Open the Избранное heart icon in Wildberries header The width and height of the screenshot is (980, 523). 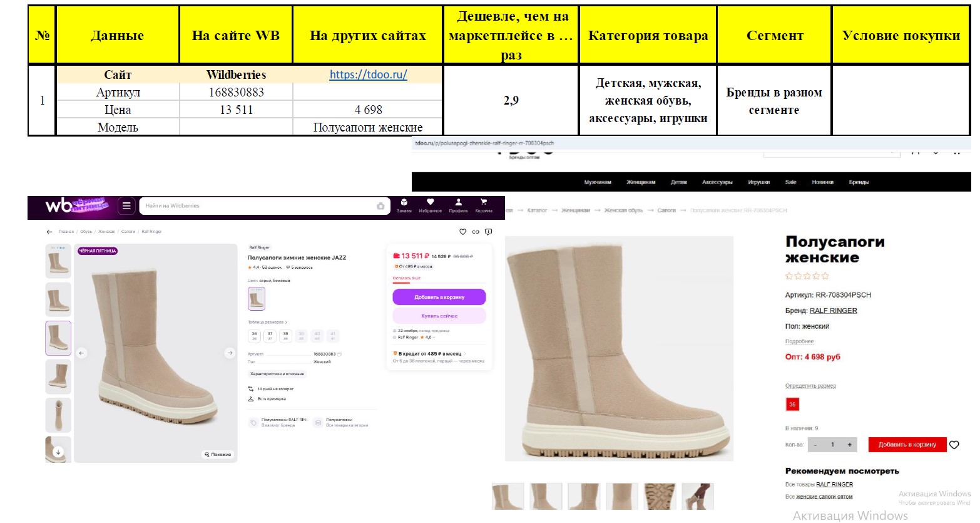click(x=430, y=205)
